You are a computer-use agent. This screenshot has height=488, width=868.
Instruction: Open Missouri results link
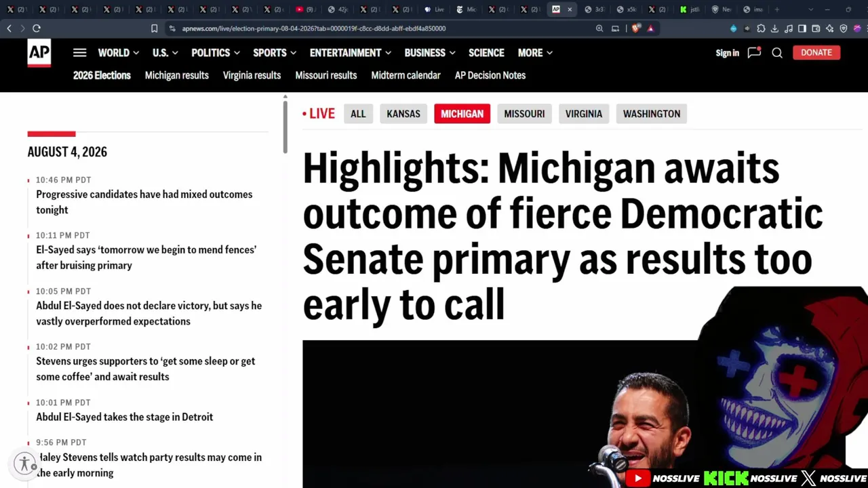click(326, 75)
